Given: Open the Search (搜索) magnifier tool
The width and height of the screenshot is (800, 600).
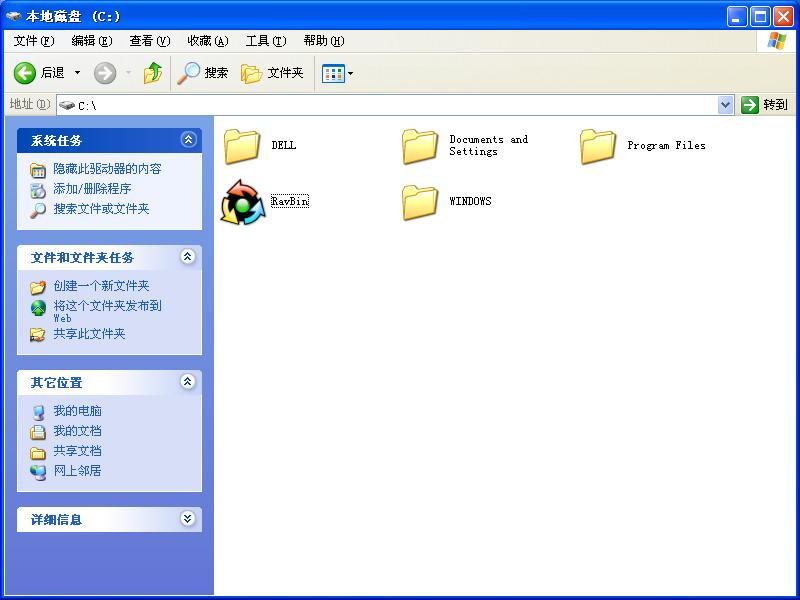Looking at the screenshot, I should coord(203,73).
